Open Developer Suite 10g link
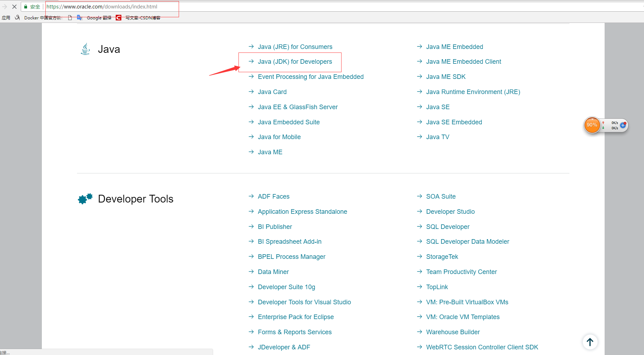The height and width of the screenshot is (355, 644). click(x=286, y=287)
